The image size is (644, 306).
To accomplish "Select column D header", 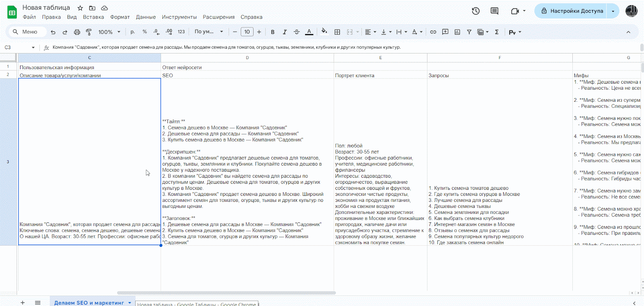I will (x=247, y=58).
